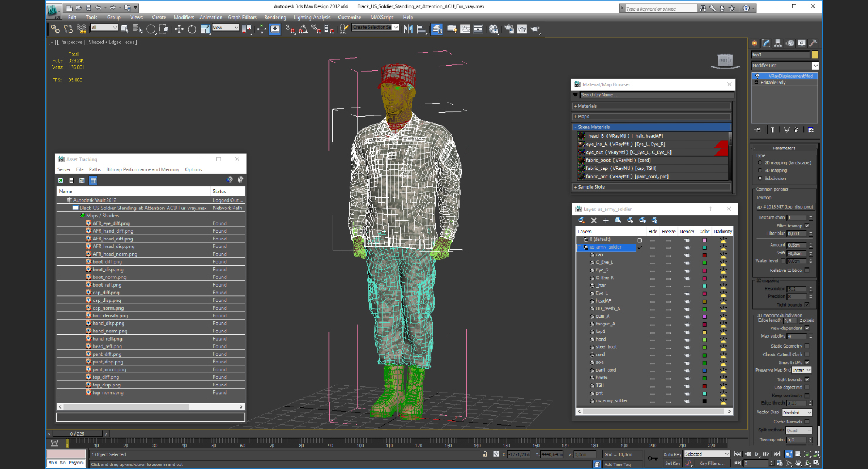
Task: Enable the Relative to bbox checkbox
Action: (x=807, y=270)
